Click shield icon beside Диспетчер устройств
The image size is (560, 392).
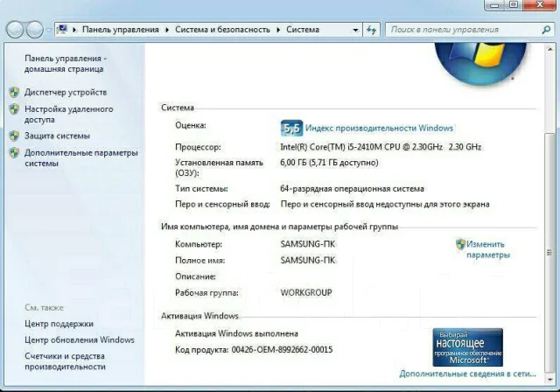[x=14, y=92]
